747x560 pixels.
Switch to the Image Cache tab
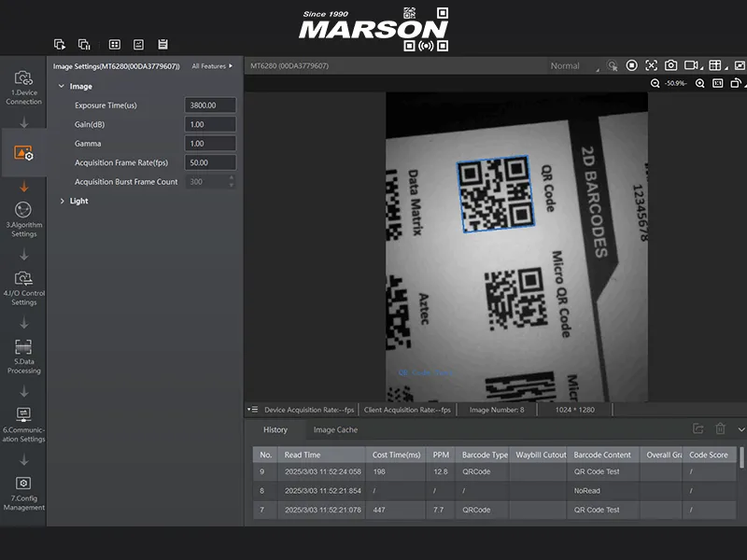(x=335, y=429)
